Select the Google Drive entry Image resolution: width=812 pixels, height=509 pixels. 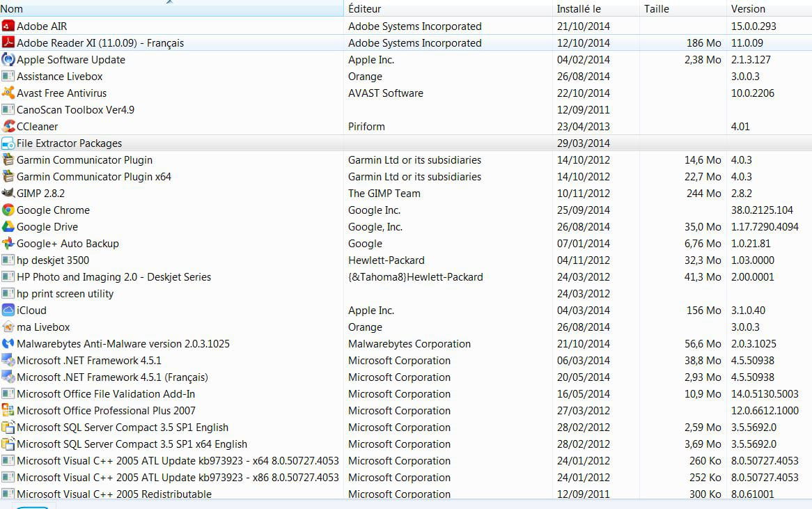click(47, 227)
